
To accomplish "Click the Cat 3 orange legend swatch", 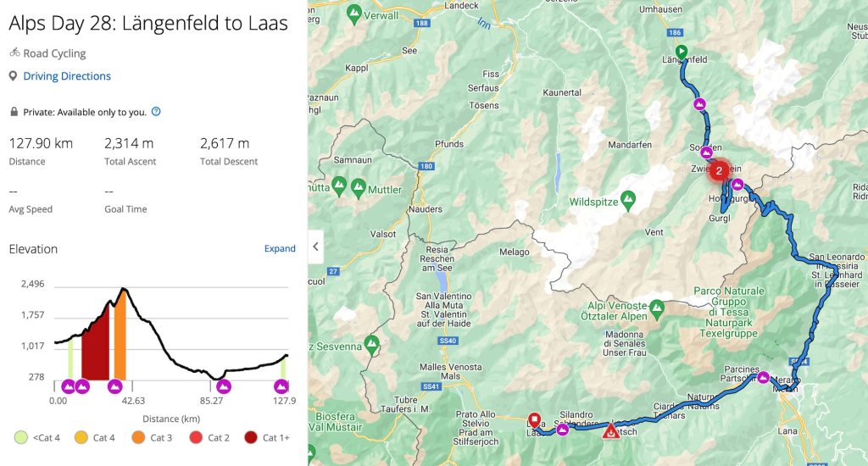I will click(138, 437).
